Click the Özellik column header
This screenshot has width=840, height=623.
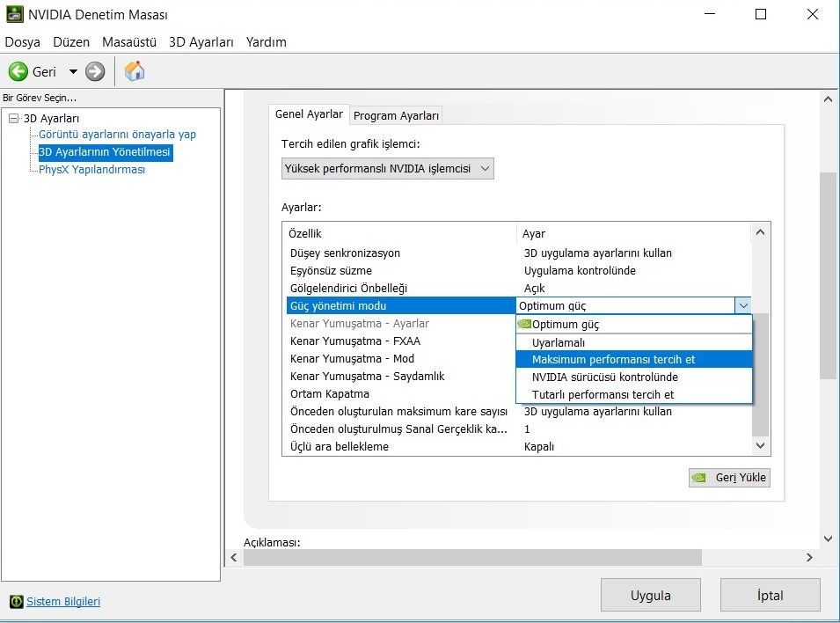tap(399, 234)
